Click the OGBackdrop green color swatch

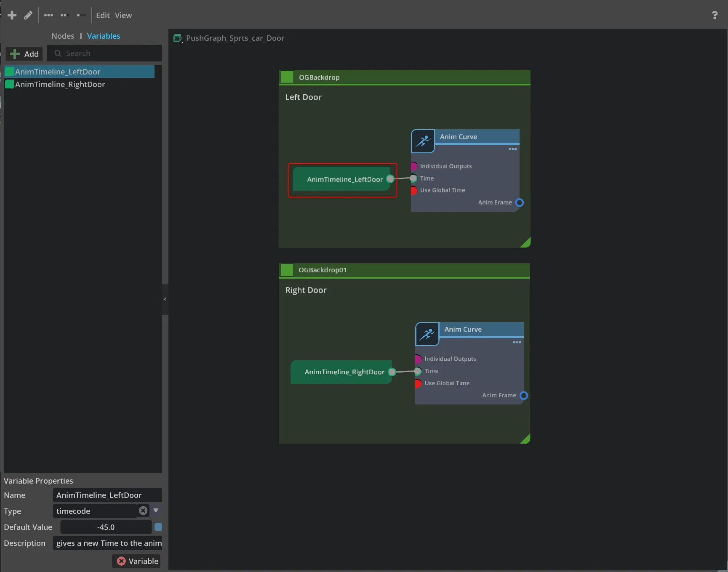coord(287,77)
